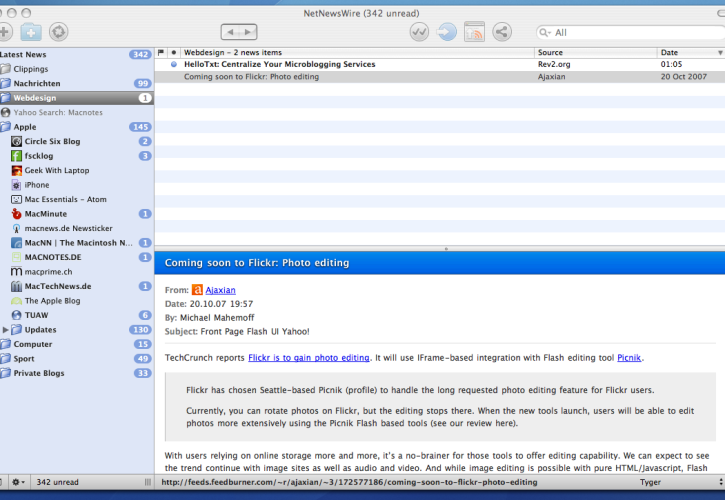Click the Geek With Laptop feed icon

pos(16,170)
